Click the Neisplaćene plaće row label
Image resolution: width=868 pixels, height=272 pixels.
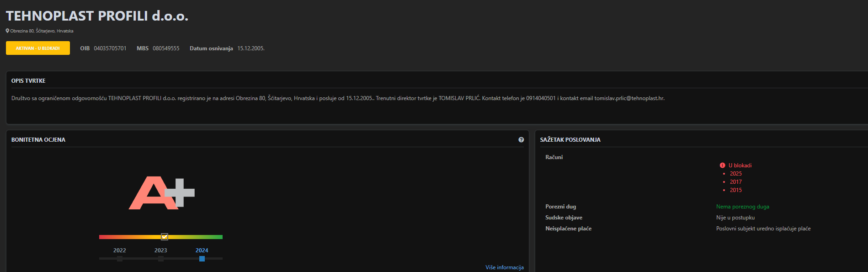568,229
